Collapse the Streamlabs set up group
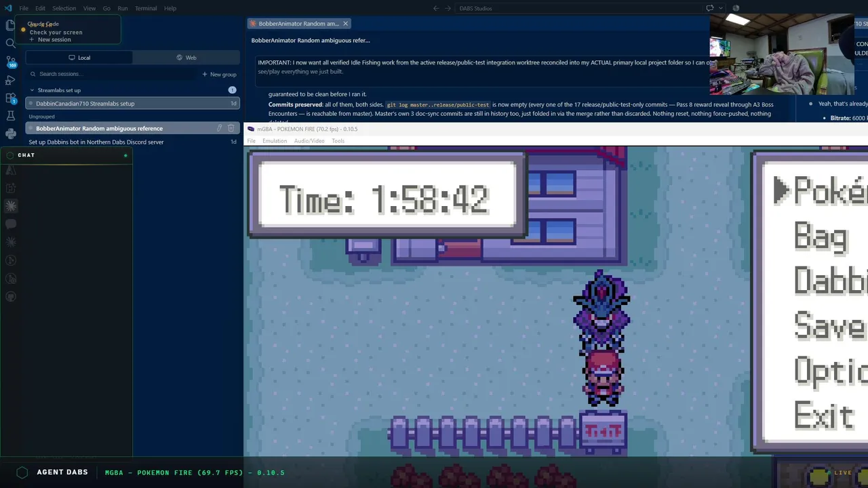The image size is (868, 488). coord(32,90)
